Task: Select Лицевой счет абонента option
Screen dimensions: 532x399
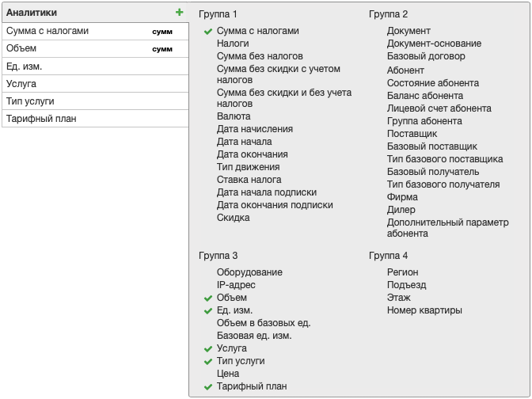Action: click(439, 108)
